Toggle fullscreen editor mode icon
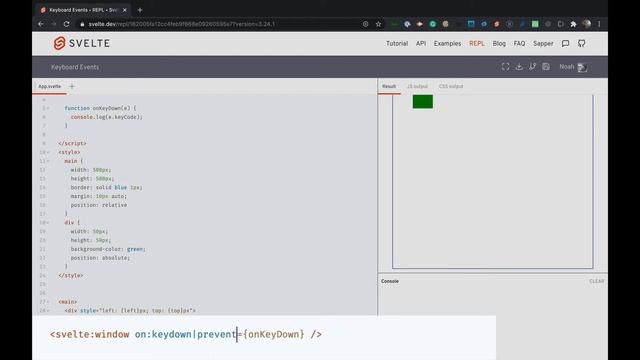The width and height of the screenshot is (640, 360). pyautogui.click(x=505, y=67)
